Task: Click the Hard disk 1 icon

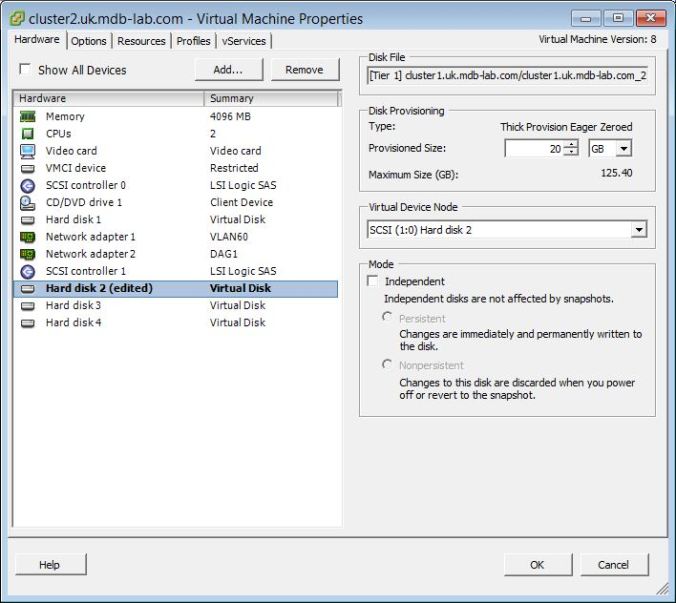Action: pyautogui.click(x=27, y=220)
